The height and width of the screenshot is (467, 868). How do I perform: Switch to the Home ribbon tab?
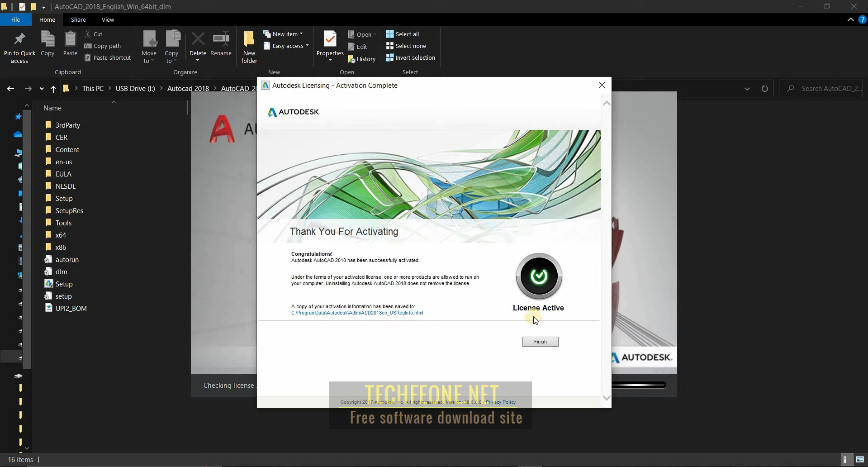click(x=47, y=19)
